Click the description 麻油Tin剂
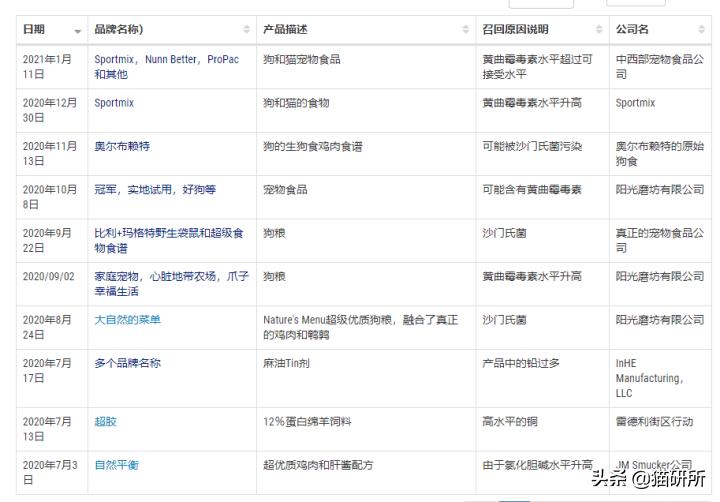Screen dimensions: 720x502 (286, 363)
